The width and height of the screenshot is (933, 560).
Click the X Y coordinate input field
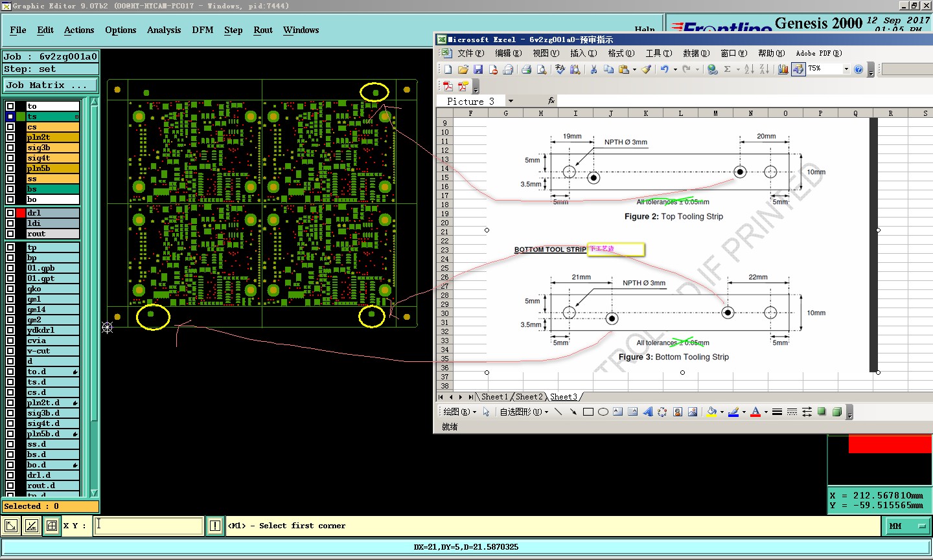point(148,526)
